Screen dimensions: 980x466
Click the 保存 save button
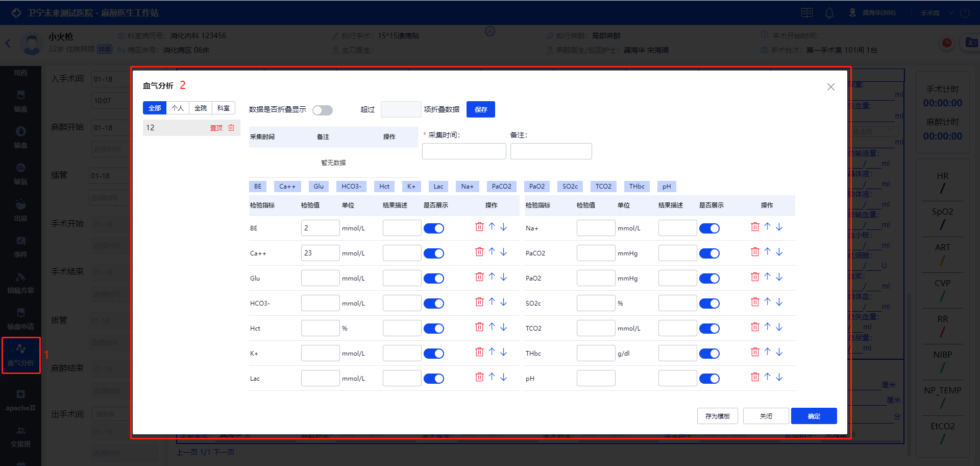[481, 109]
